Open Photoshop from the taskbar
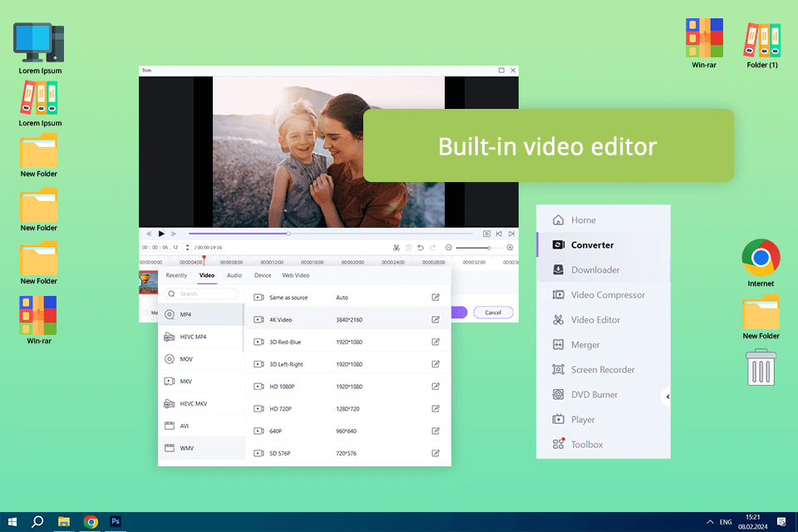Image resolution: width=798 pixels, height=532 pixels. [116, 521]
